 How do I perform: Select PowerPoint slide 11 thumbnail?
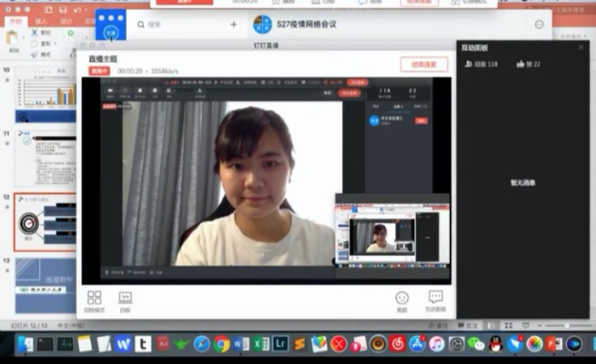point(45,158)
